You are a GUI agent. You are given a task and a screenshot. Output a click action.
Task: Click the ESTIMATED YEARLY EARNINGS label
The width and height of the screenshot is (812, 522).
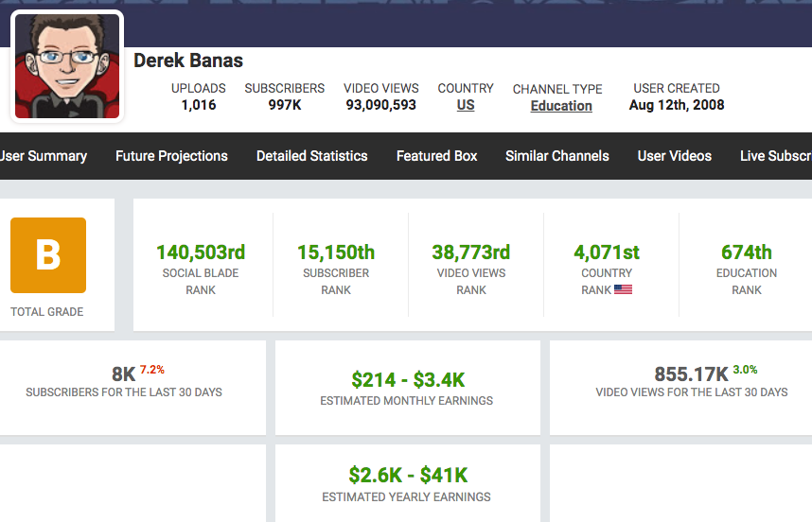[x=407, y=497]
